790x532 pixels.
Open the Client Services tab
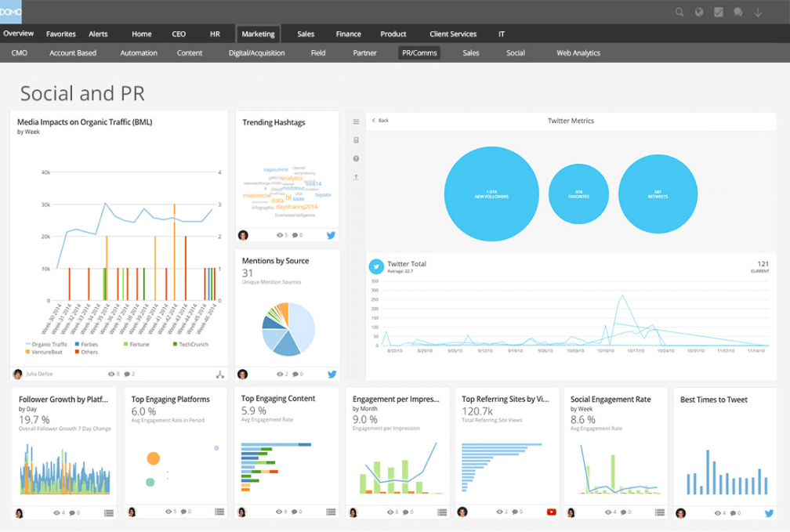click(x=453, y=34)
